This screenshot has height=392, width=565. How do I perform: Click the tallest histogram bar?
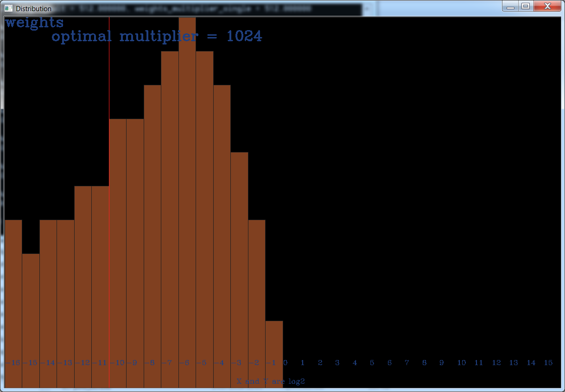click(187, 202)
